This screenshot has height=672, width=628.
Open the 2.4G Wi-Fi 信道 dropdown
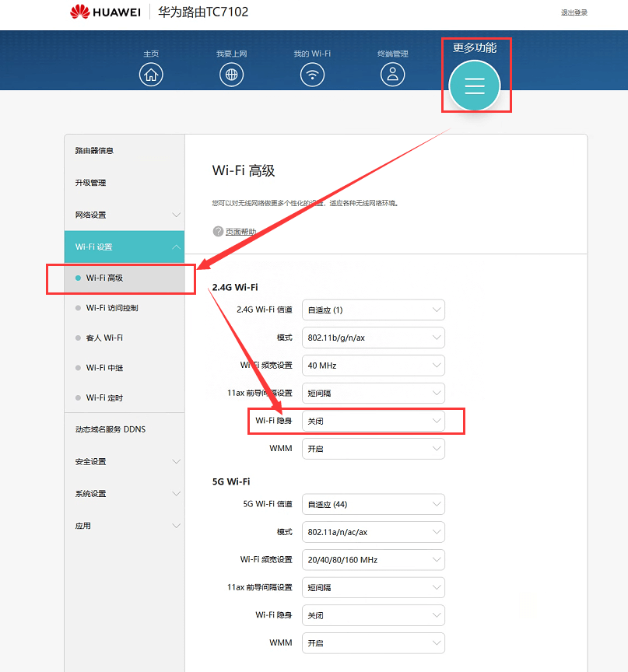click(x=374, y=310)
